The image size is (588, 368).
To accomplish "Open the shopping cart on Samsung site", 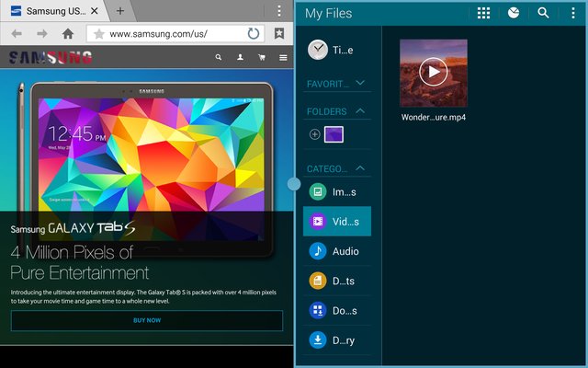I will pos(262,57).
